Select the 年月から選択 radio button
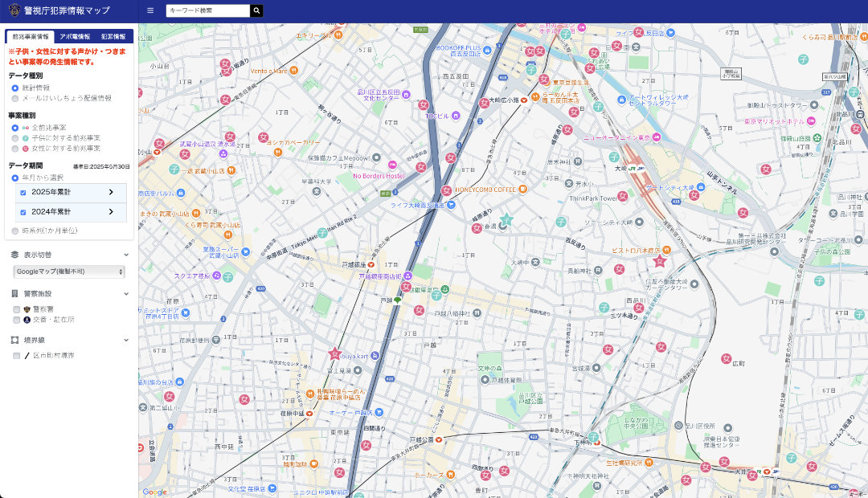This screenshot has width=868, height=498. click(15, 178)
